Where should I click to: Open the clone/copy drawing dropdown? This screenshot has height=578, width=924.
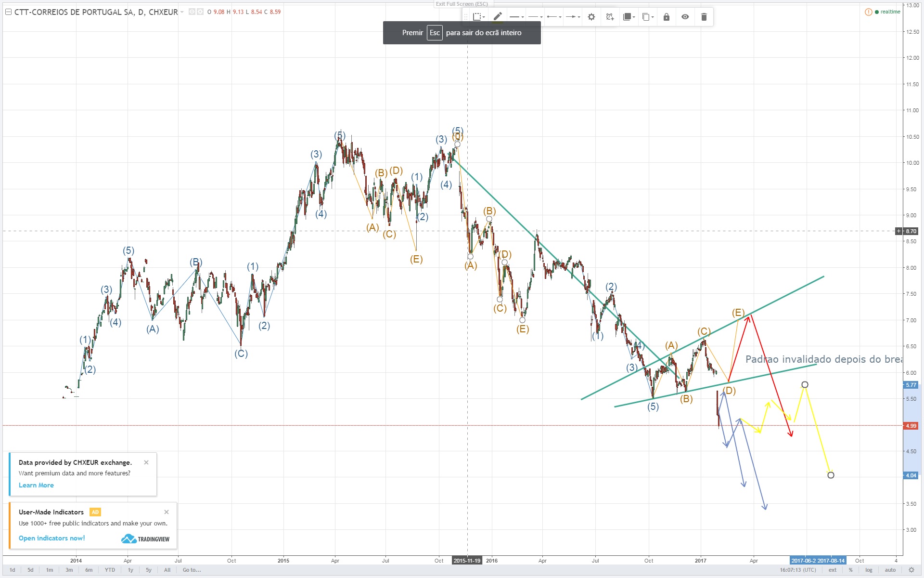point(648,17)
